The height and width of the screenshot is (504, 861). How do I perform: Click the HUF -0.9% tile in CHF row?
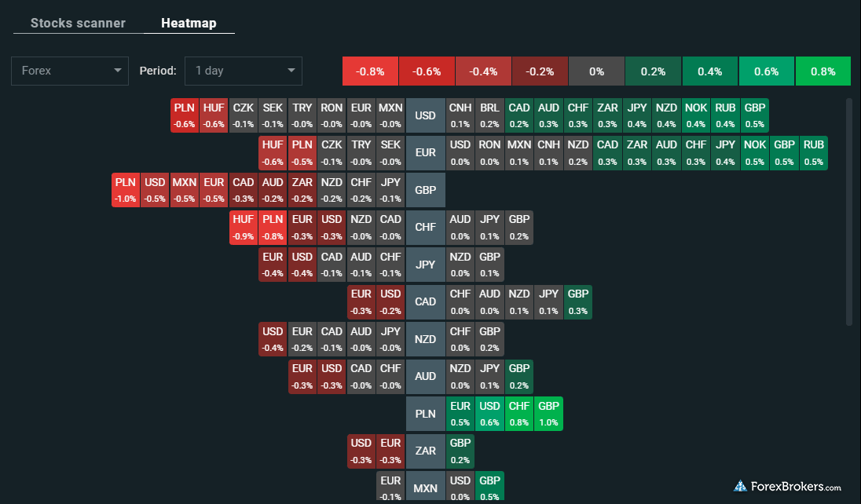point(244,228)
